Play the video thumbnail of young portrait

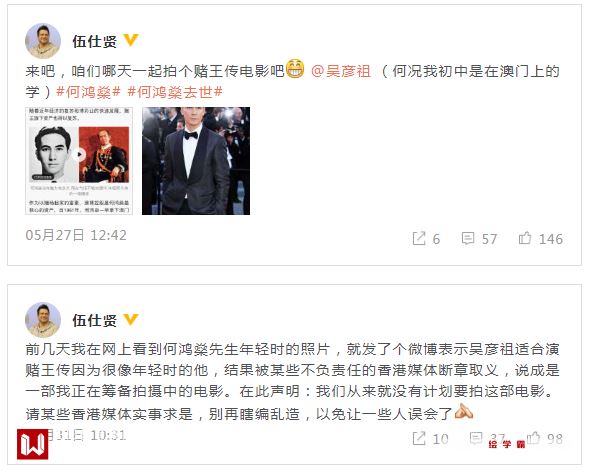(79, 161)
